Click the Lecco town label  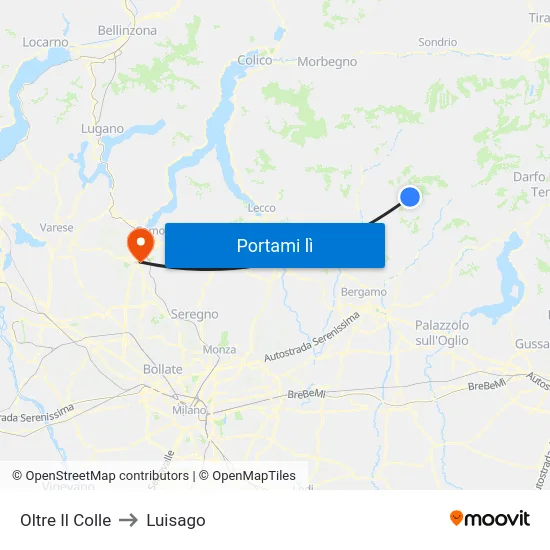point(262,208)
